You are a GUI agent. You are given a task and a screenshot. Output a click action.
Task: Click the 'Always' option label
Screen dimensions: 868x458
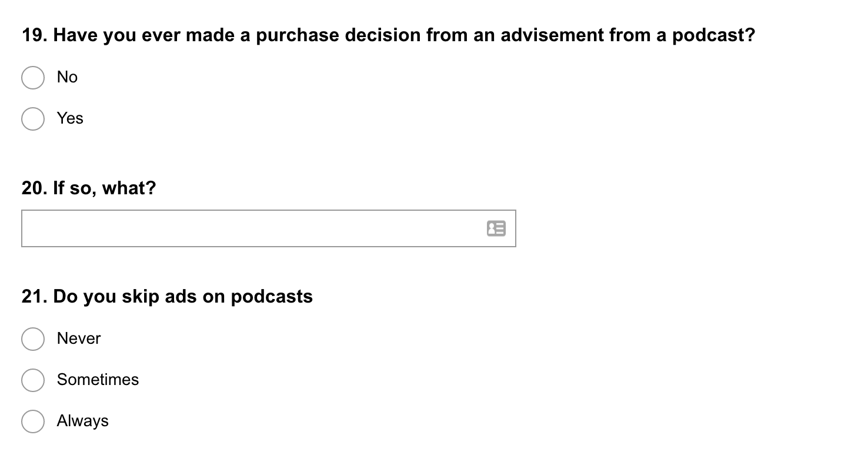pos(83,422)
